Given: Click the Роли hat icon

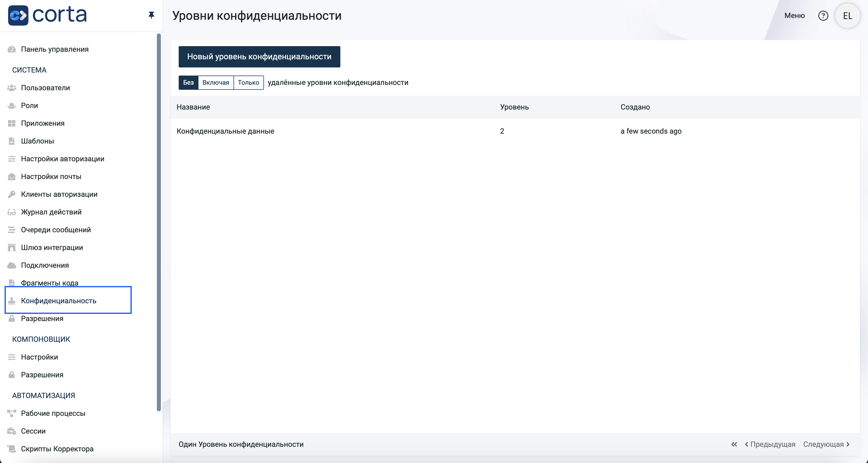Looking at the screenshot, I should 12,105.
